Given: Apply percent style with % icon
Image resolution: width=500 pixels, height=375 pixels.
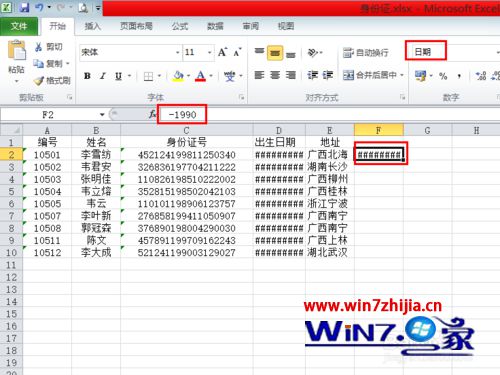Looking at the screenshot, I should click(x=443, y=76).
